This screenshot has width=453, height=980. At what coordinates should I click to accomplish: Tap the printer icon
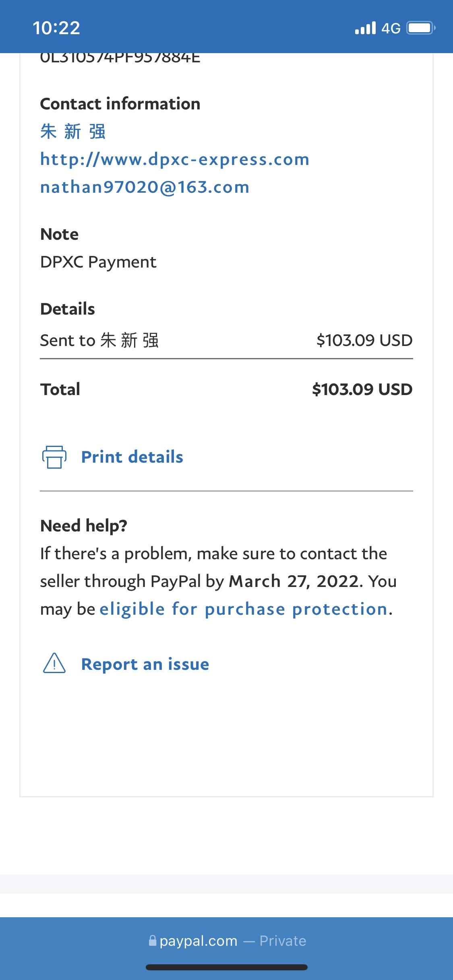click(x=54, y=457)
